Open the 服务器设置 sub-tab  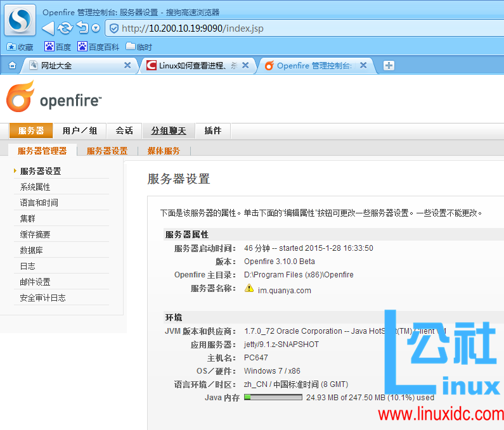(x=107, y=151)
